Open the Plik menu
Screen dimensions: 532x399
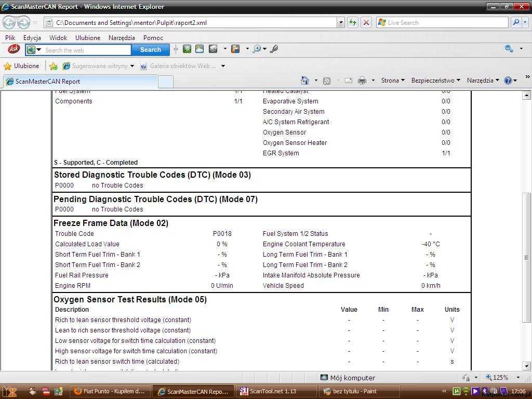(10, 37)
